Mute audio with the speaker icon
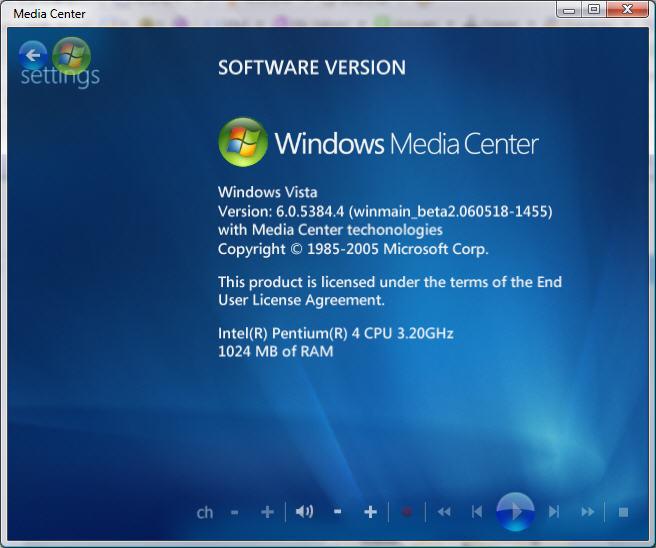 click(x=304, y=512)
